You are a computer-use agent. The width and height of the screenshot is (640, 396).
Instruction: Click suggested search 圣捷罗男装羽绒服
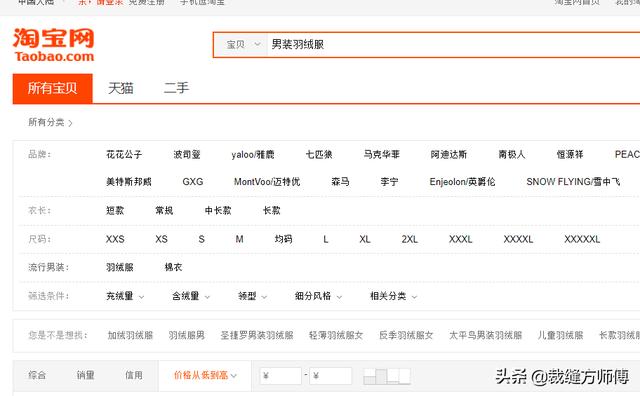pos(257,336)
